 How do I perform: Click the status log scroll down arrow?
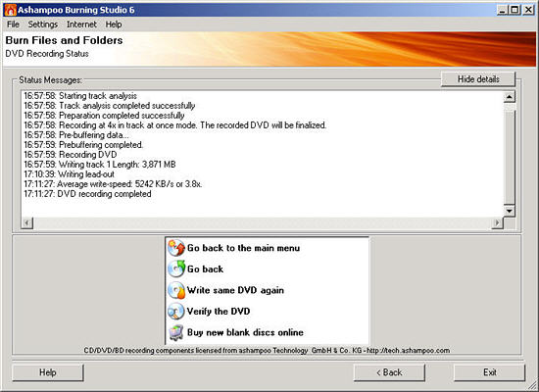coord(509,210)
